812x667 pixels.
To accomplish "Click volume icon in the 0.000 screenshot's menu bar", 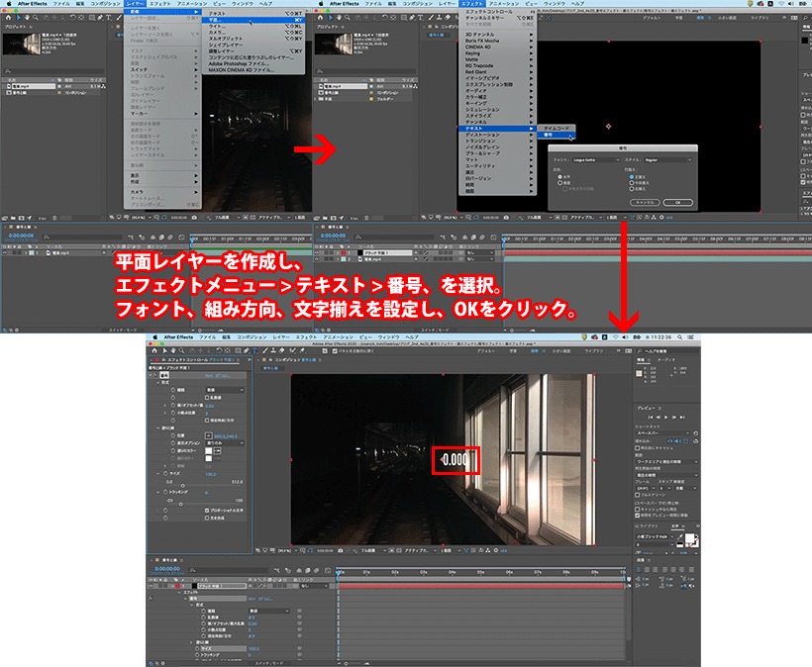I will pos(625,336).
